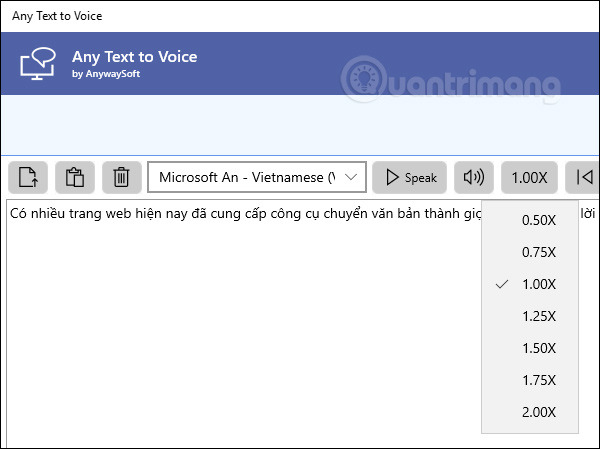Viewport: 600px width, 449px height.
Task: Start reading with the Speak button
Action: coord(409,177)
